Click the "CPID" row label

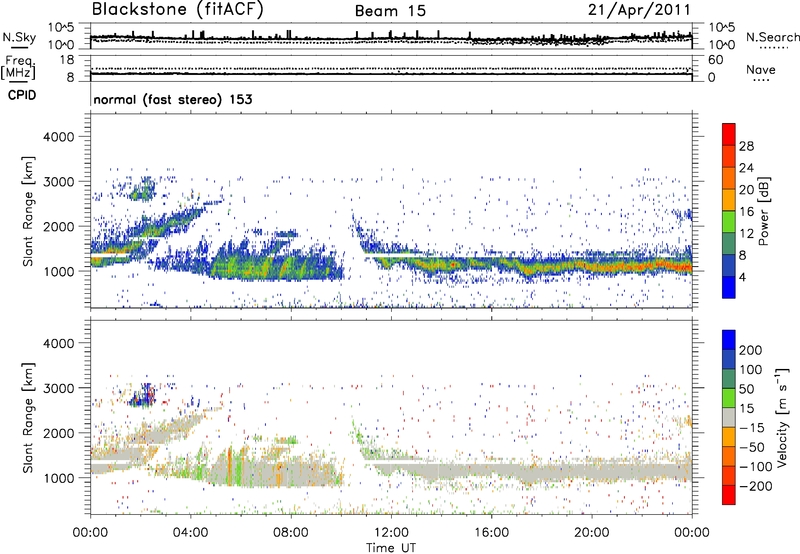coord(22,95)
